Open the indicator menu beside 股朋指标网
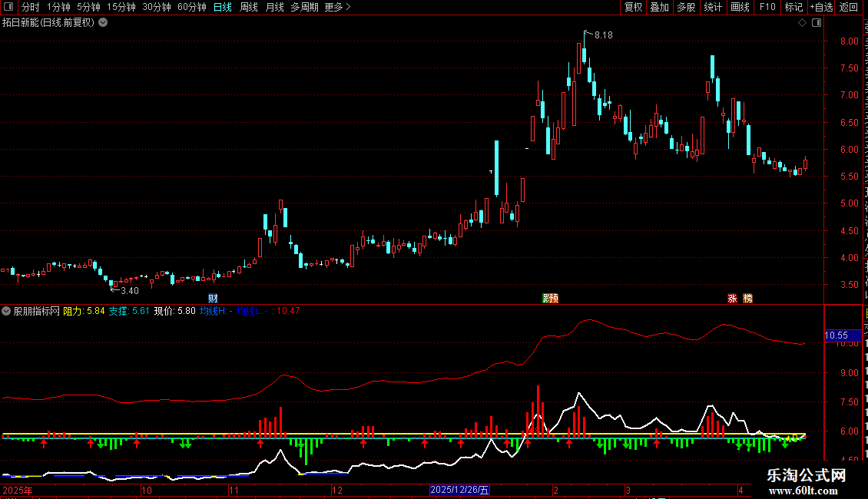 click(x=6, y=311)
